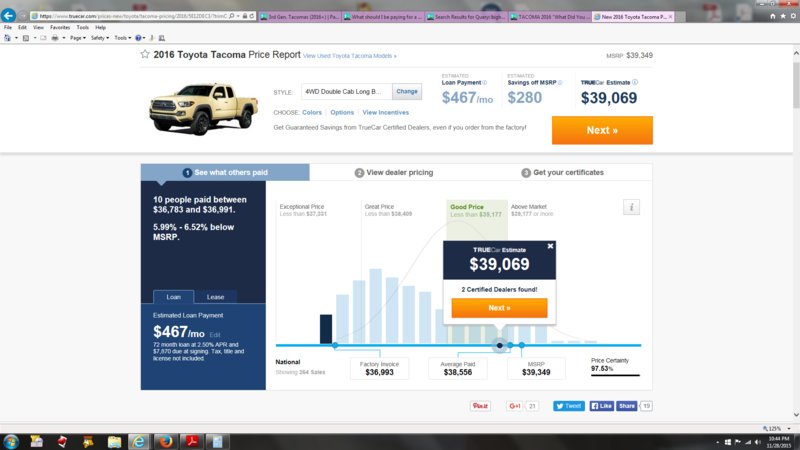
Task: Show hidden tray icons arrow
Action: click(x=718, y=442)
